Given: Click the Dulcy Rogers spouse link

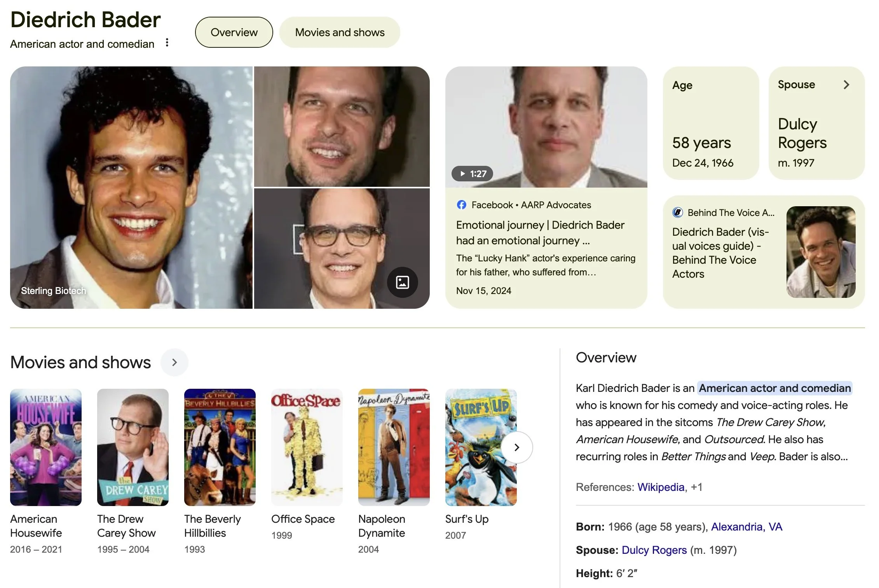Looking at the screenshot, I should pyautogui.click(x=654, y=550).
